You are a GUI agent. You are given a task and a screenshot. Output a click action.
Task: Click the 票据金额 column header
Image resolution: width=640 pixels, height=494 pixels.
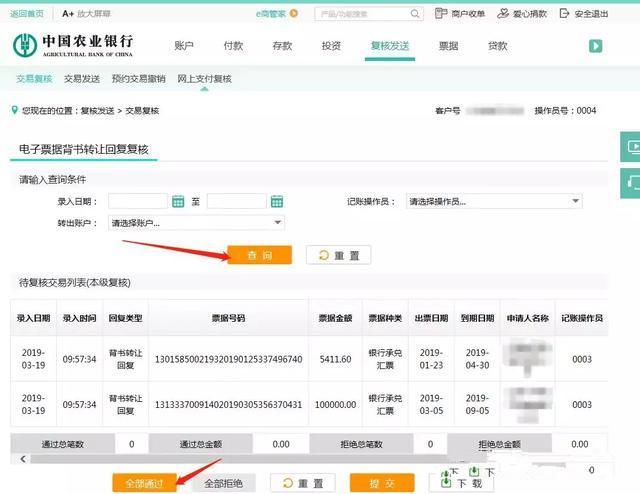(x=335, y=318)
